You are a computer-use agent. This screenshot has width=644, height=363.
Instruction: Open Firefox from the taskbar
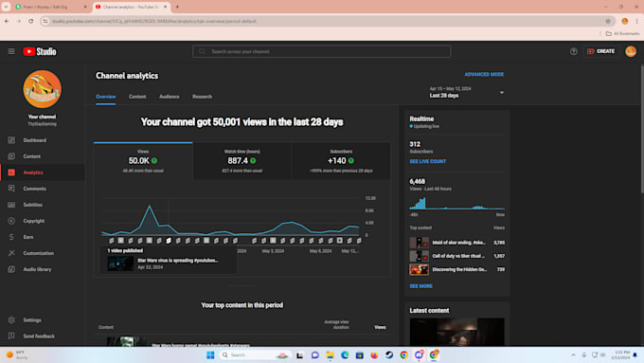point(374,355)
